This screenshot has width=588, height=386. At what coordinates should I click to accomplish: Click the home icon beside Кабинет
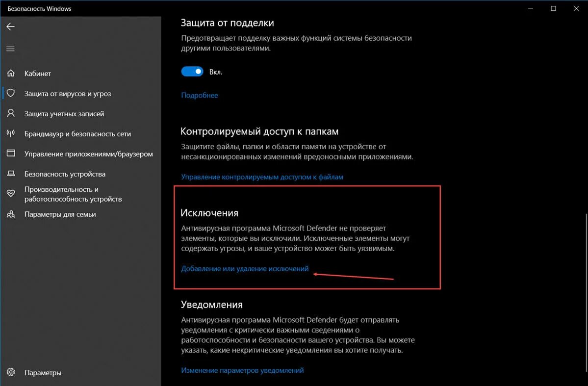pos(11,73)
